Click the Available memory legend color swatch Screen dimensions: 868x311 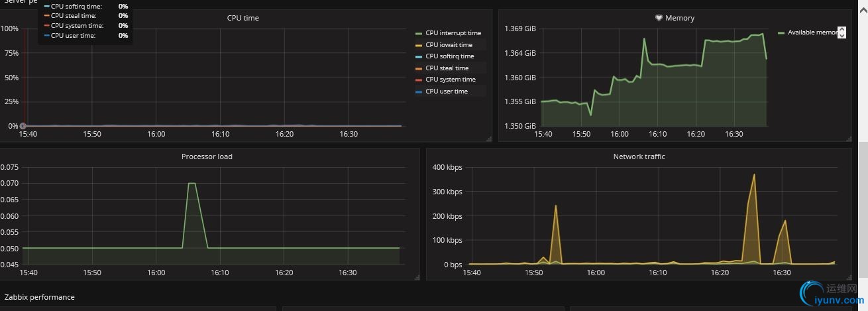tap(781, 32)
